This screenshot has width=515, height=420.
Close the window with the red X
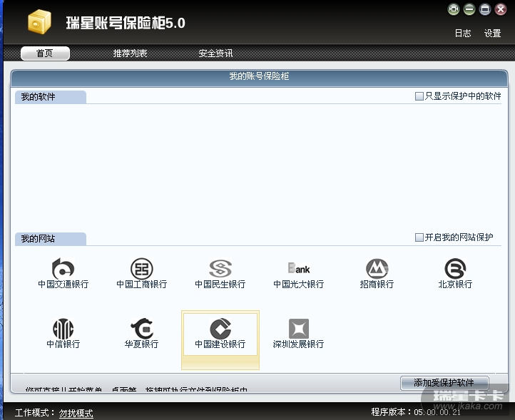pos(501,9)
